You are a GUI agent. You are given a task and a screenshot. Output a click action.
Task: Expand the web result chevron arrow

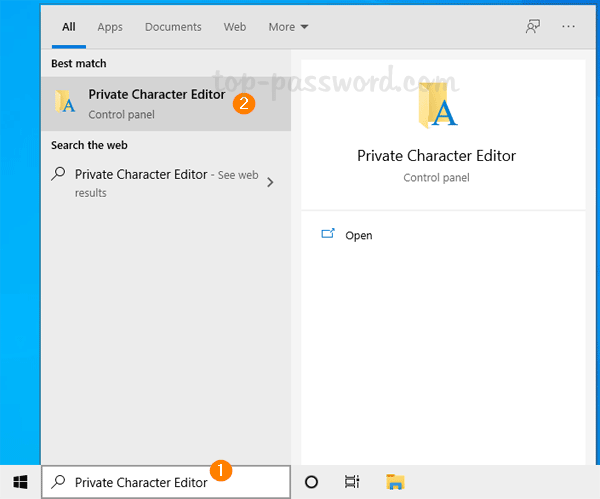coord(271,182)
